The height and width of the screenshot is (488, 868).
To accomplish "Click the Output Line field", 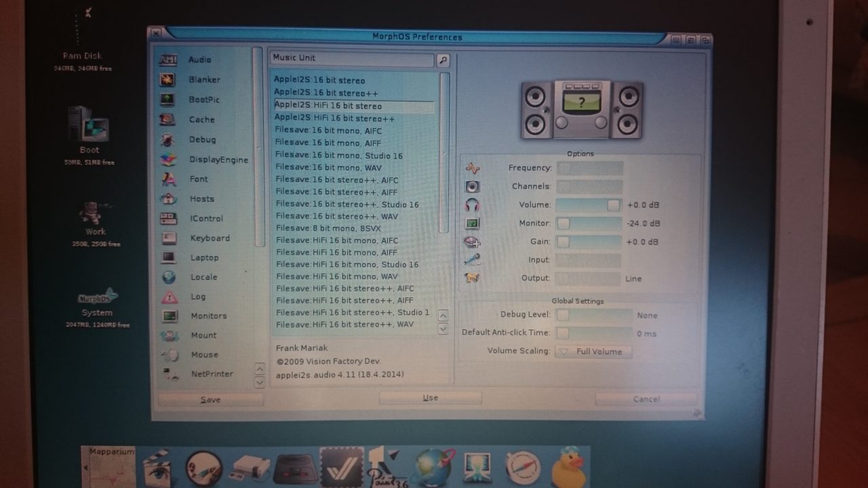I will pyautogui.click(x=589, y=279).
